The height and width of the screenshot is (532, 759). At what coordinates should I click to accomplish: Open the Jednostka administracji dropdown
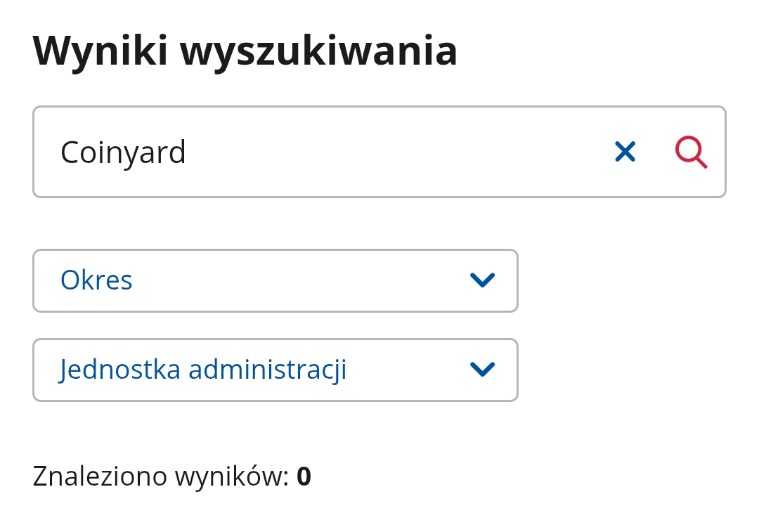point(275,370)
